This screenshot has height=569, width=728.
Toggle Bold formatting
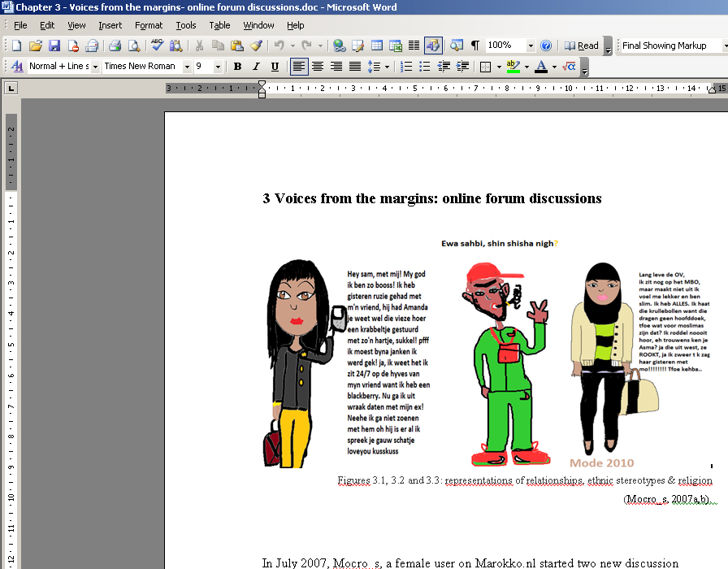pos(237,67)
